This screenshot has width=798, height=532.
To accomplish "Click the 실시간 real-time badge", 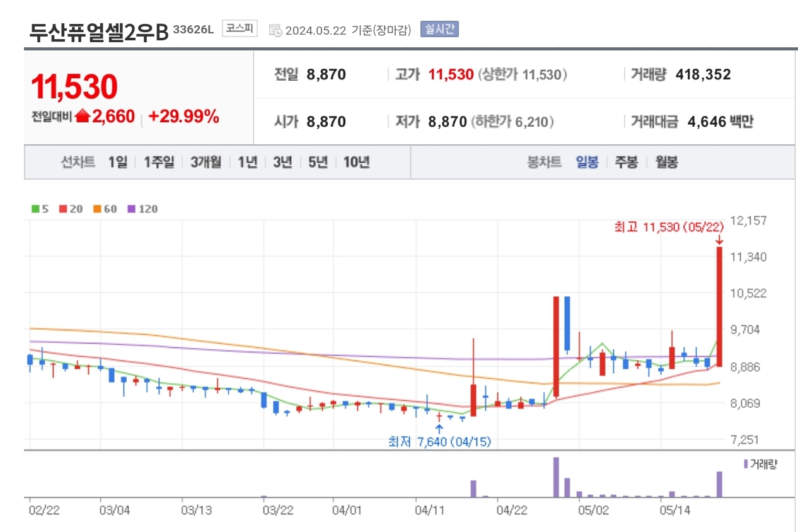I will tap(439, 29).
